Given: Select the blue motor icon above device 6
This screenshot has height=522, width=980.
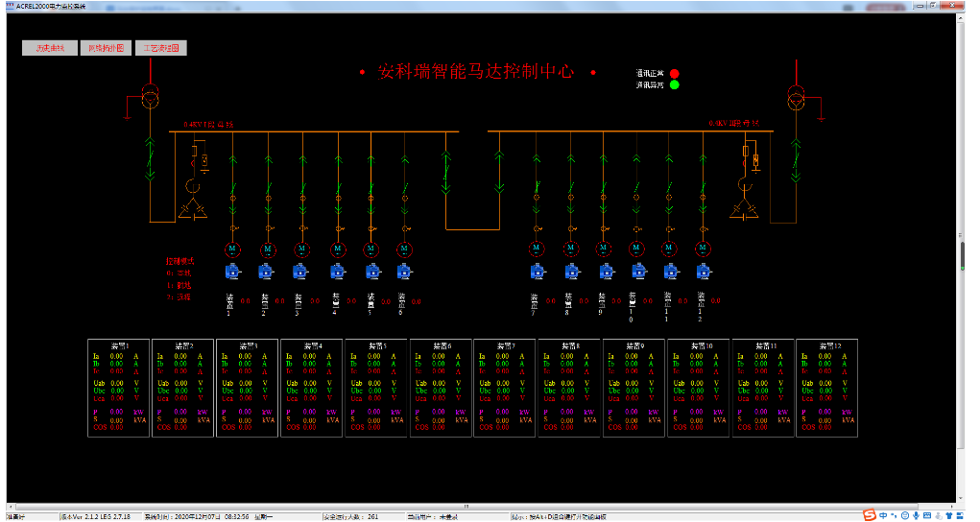Looking at the screenshot, I should click(404, 272).
